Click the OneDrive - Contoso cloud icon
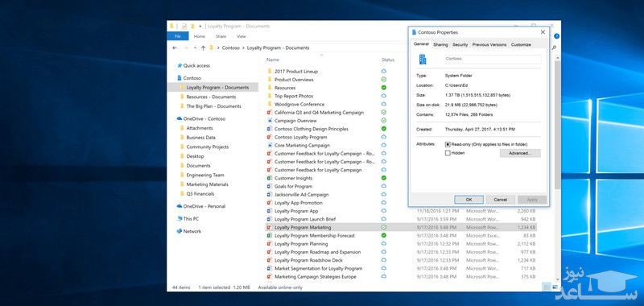The width and height of the screenshot is (644, 306). 180,118
